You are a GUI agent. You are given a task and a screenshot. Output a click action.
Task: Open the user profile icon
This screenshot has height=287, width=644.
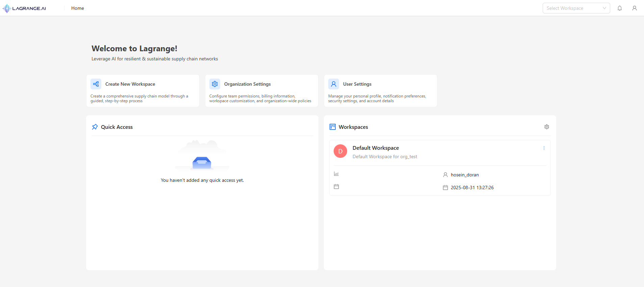pyautogui.click(x=635, y=8)
